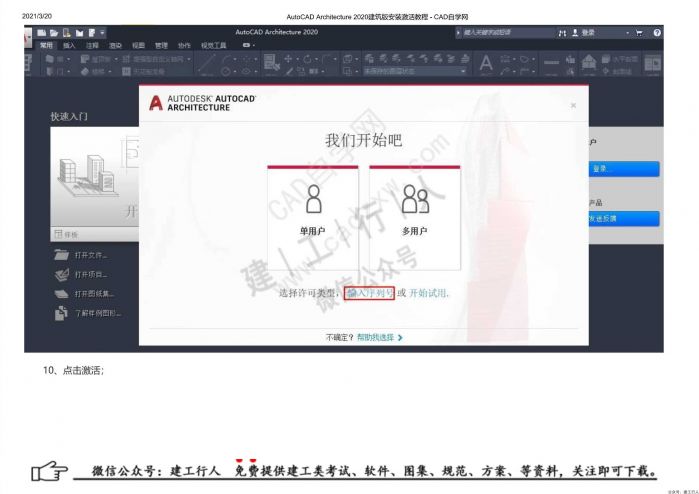Select the Wall tool icon in the ribbon
Image resolution: width=699 pixels, height=494 pixels.
(x=50, y=59)
